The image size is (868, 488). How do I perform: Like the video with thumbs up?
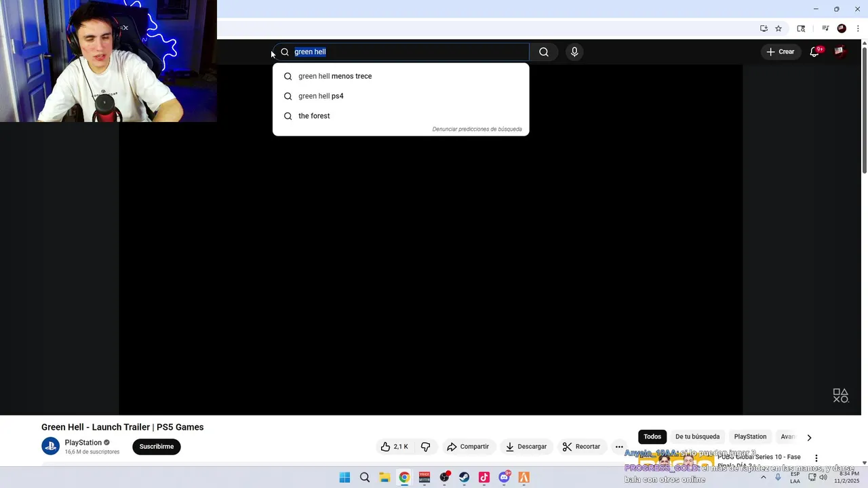click(394, 447)
